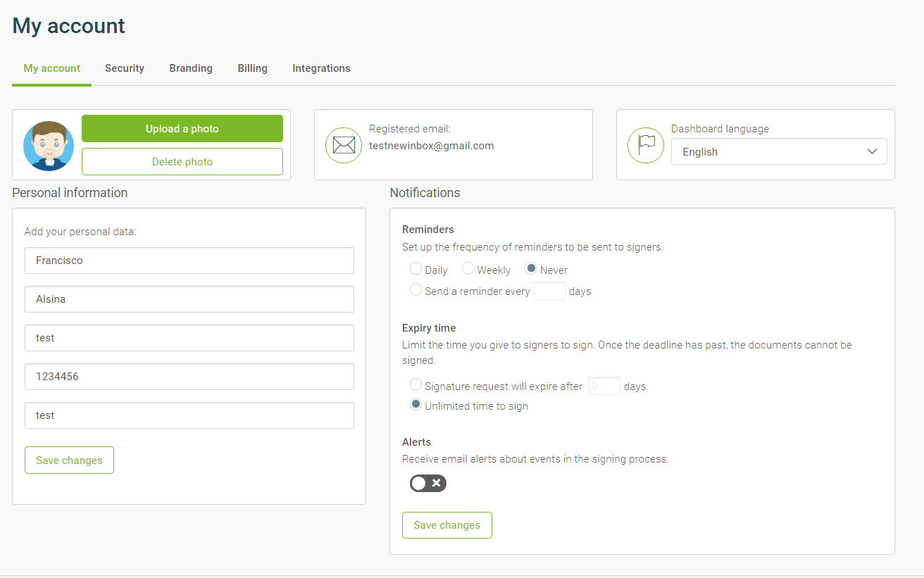Select the Daily reminders radio button
924x578 pixels.
[x=416, y=268]
